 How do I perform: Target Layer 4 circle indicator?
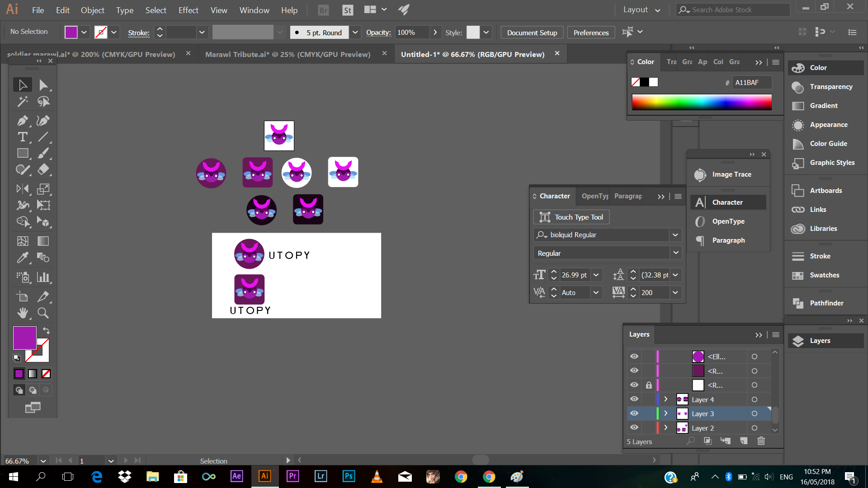point(755,399)
